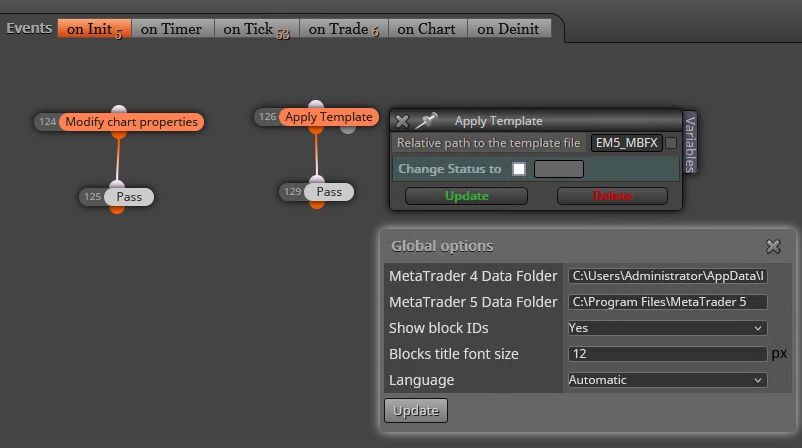Enable the Change Status to checkbox
Viewport: 802px width, 448px height.
(x=519, y=169)
